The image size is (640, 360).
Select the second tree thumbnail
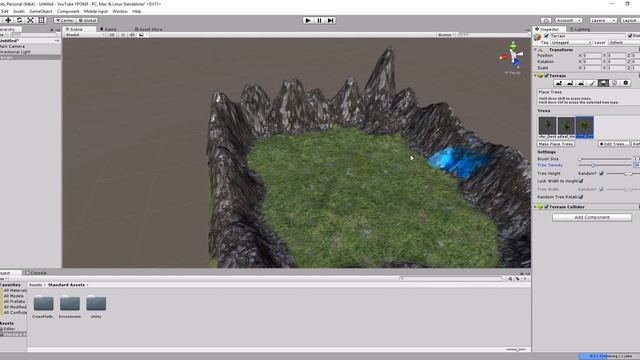coord(566,127)
